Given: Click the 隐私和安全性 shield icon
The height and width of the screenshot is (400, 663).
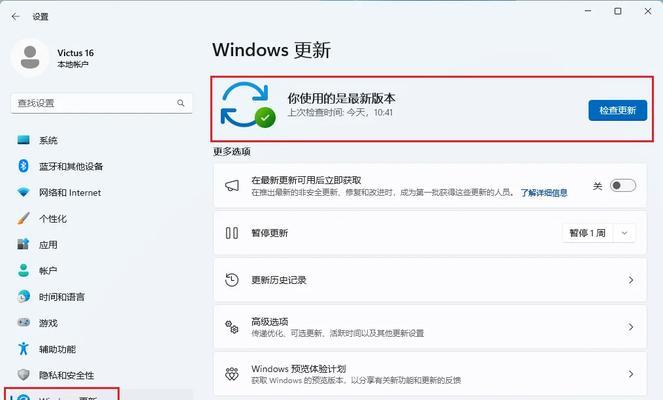Looking at the screenshot, I should [x=23, y=375].
